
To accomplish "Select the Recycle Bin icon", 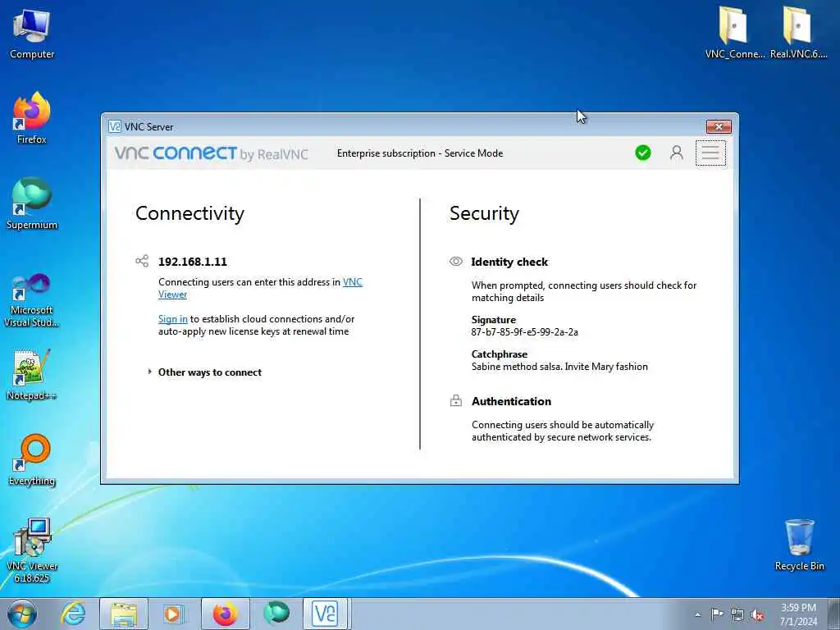I will pyautogui.click(x=799, y=546).
